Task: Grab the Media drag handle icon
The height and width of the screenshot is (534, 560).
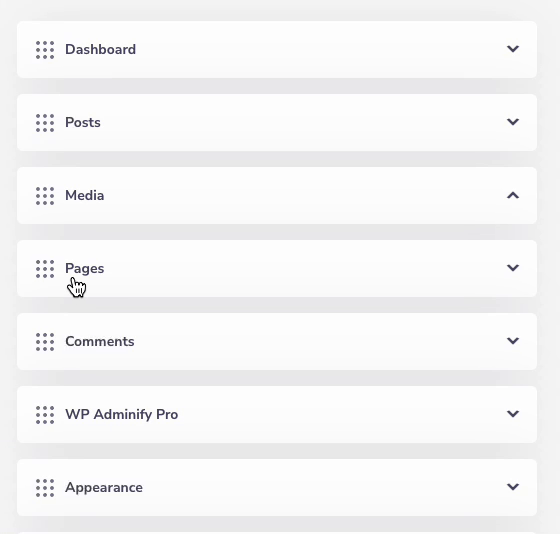Action: click(x=45, y=196)
